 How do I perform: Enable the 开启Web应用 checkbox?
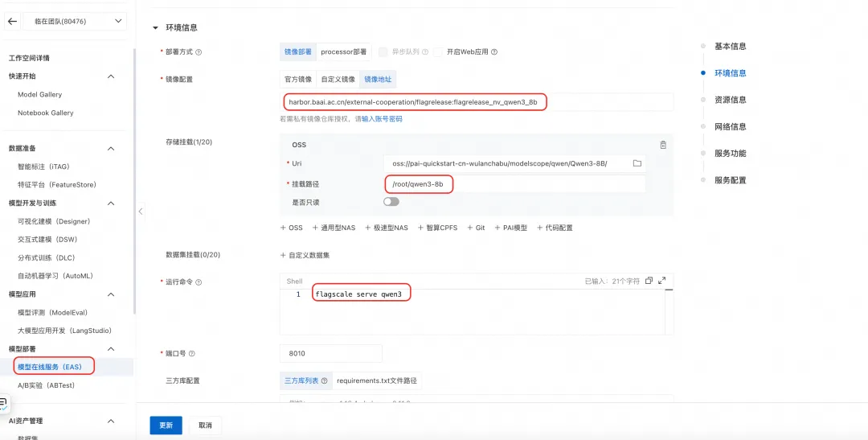[x=438, y=52]
